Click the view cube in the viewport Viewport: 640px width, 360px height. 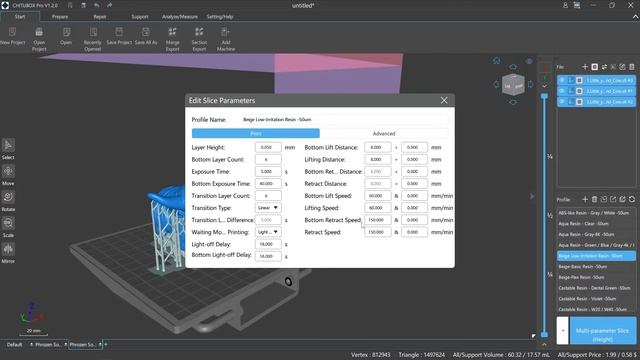[x=513, y=85]
